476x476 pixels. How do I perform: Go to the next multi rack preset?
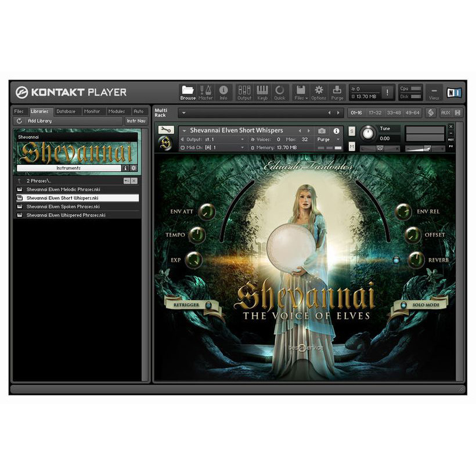point(338,113)
